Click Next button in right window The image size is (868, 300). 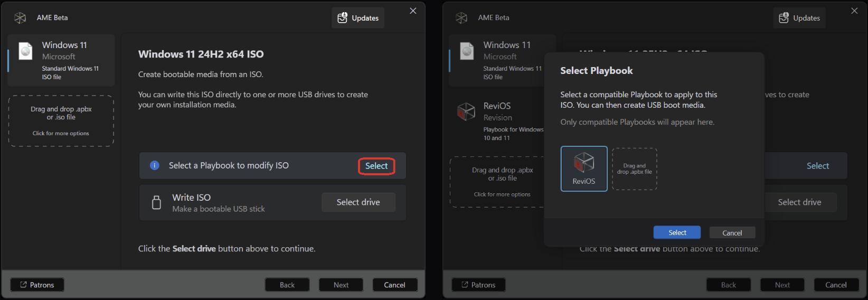click(x=782, y=285)
